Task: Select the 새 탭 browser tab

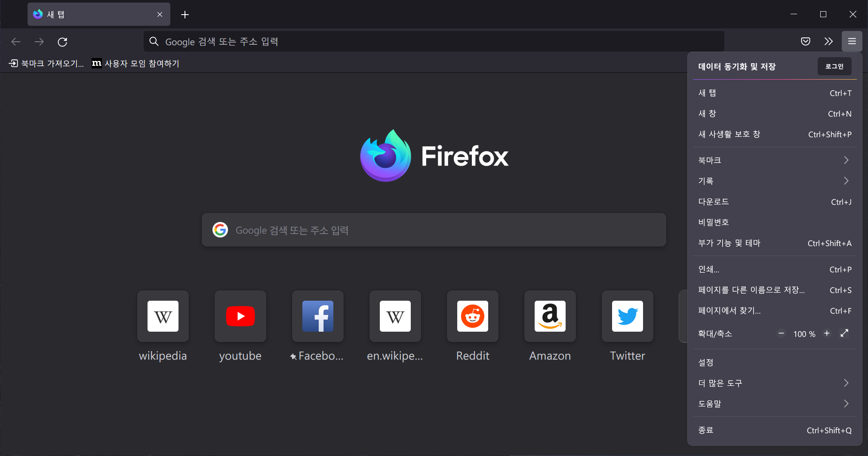Action: click(99, 15)
